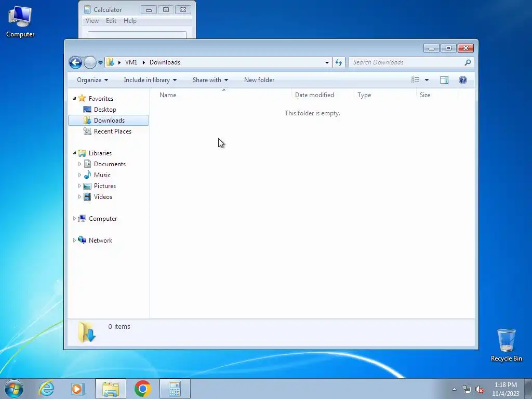
Task: Open Desktop under Favorites
Action: coord(105,110)
